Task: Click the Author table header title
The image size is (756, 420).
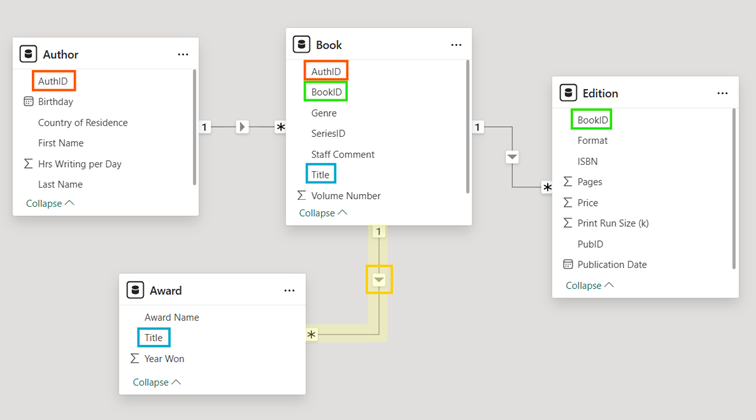Action: coord(60,54)
